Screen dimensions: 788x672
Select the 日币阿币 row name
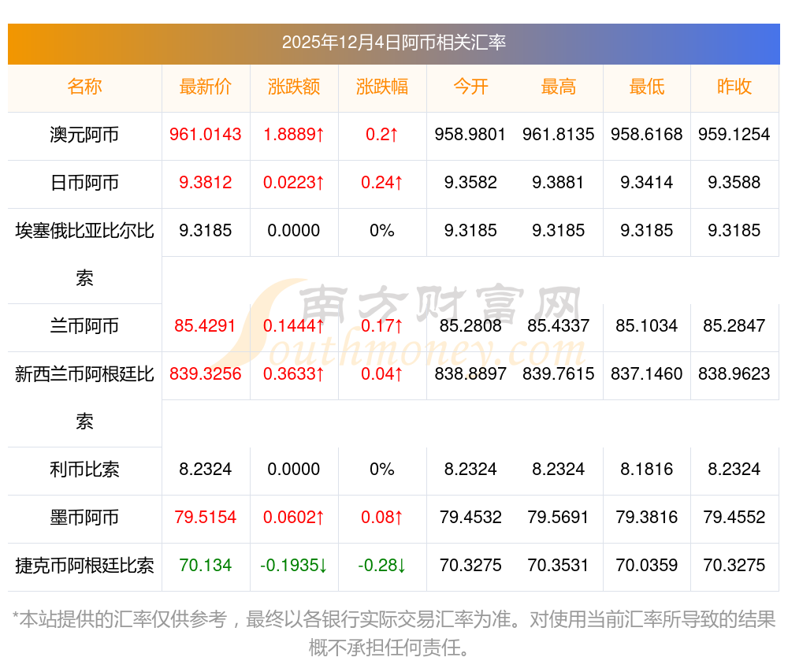[x=84, y=183]
